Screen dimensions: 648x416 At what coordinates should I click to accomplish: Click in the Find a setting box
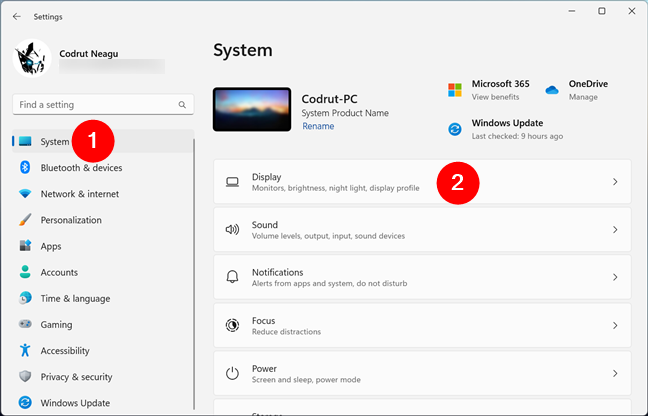[x=95, y=104]
